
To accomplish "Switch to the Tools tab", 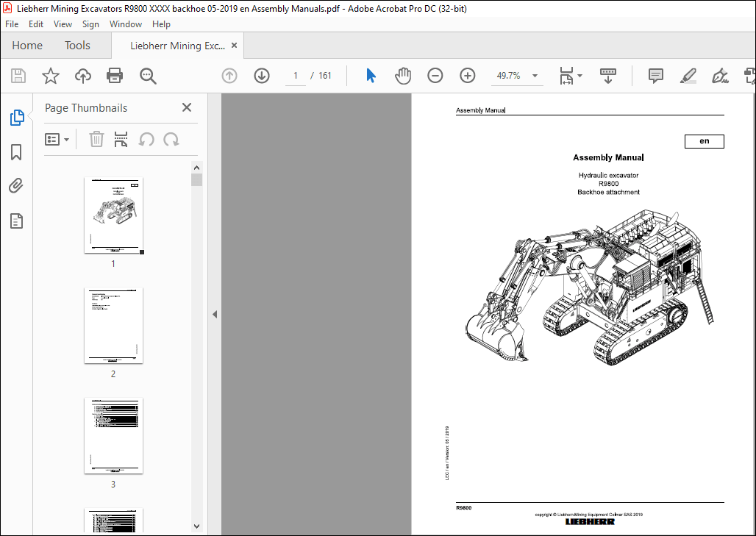I will (x=76, y=45).
